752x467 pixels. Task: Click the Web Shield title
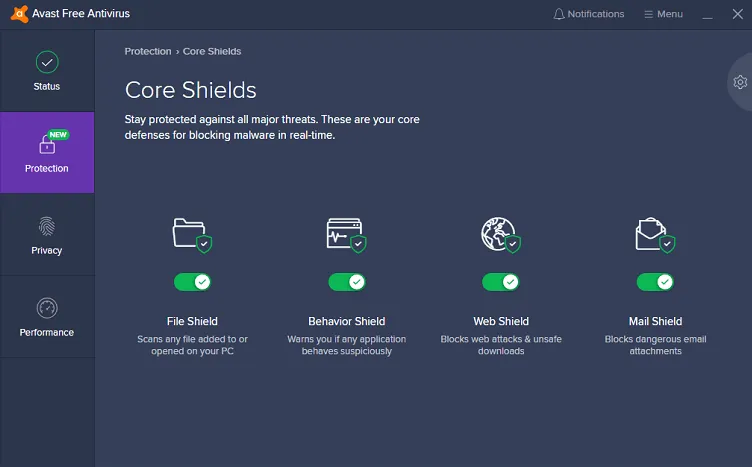coord(501,321)
